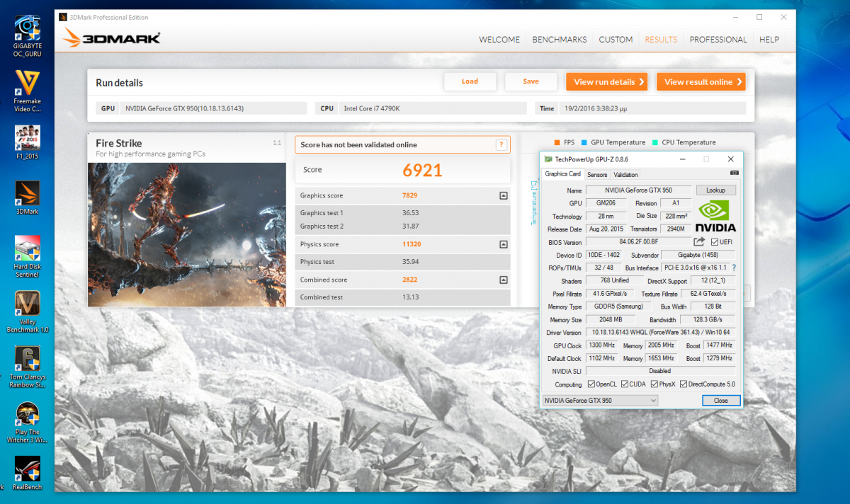Select the 3DMark desktop shortcut
Screen dimensions: 850x504
(x=28, y=197)
